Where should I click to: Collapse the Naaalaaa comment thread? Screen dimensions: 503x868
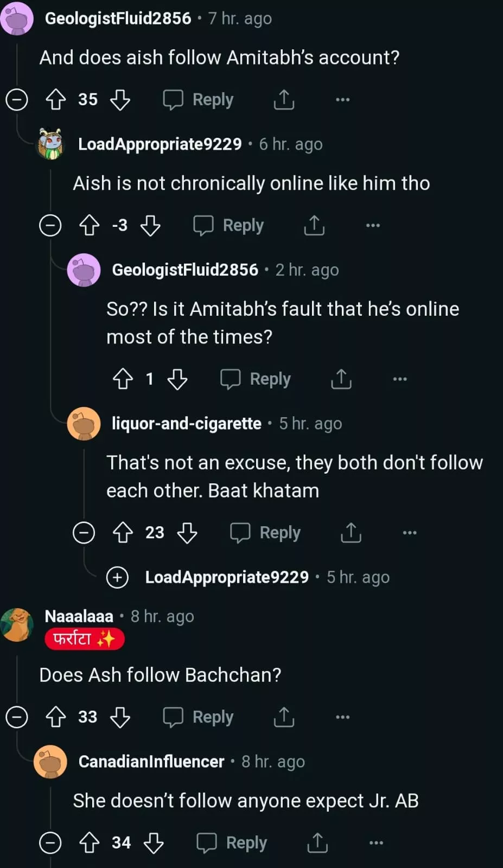point(17,717)
